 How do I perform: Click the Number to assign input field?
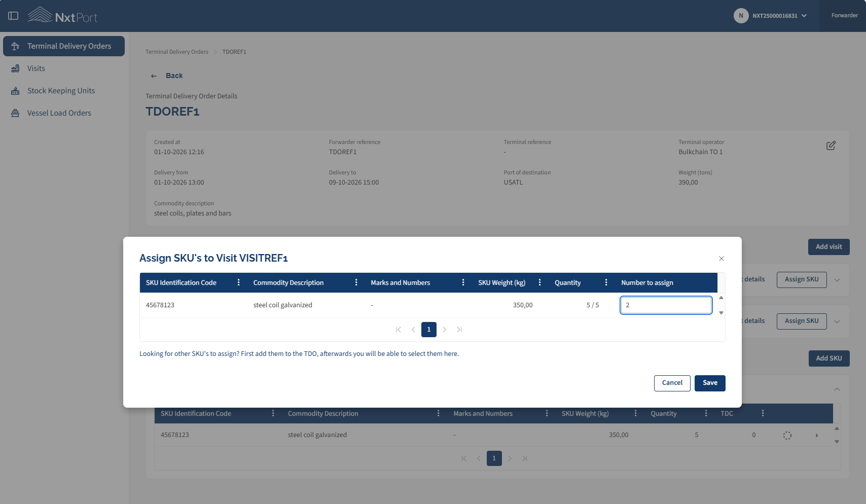[x=666, y=305]
